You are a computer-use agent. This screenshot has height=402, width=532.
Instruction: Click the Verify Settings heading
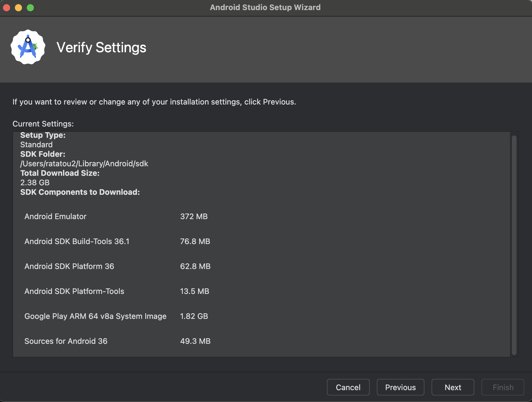(x=101, y=48)
